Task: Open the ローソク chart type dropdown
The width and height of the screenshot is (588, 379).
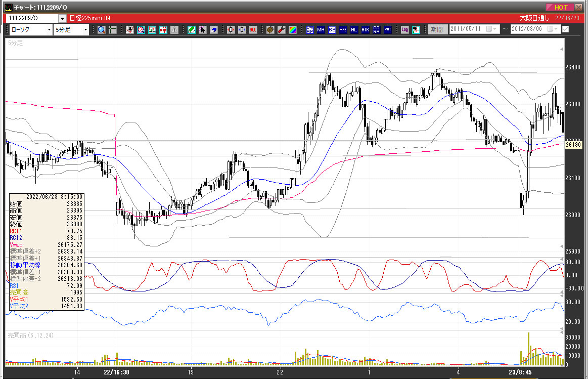Action: 49,30
